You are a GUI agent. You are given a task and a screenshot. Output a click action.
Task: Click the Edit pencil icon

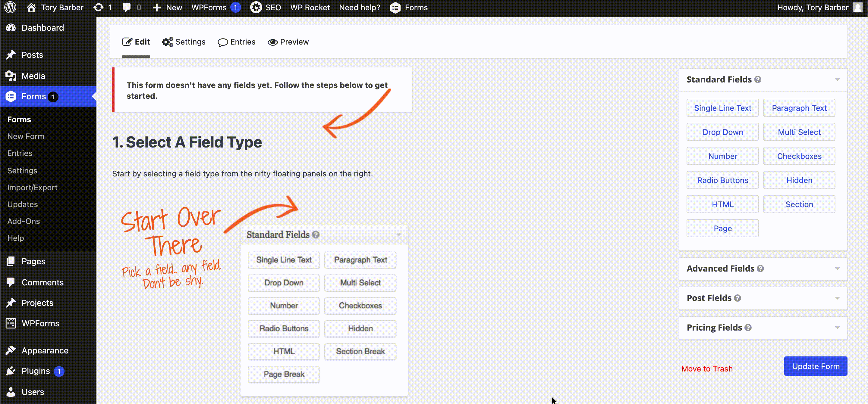point(127,42)
